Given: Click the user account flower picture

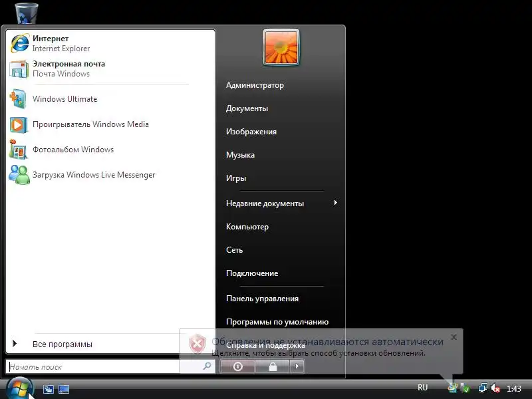Looking at the screenshot, I should (x=281, y=47).
